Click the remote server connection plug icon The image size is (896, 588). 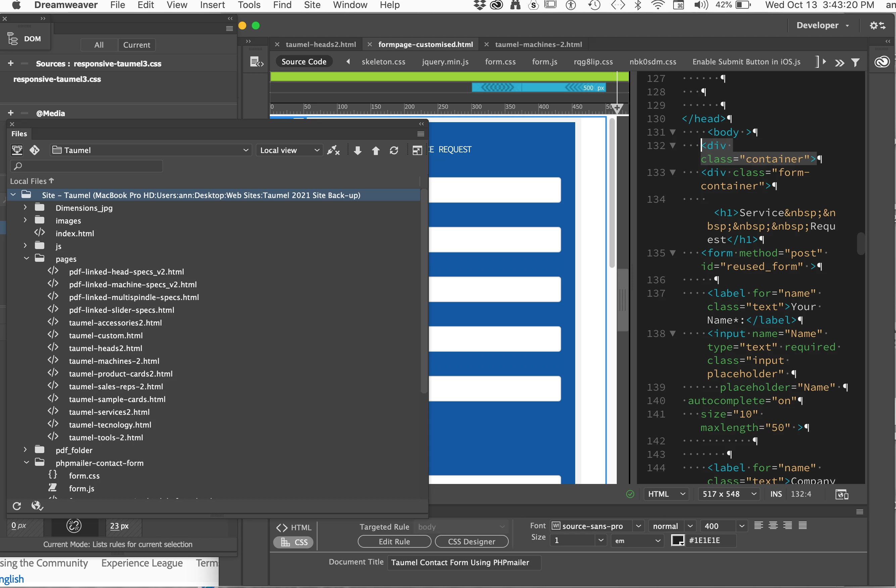coord(333,151)
